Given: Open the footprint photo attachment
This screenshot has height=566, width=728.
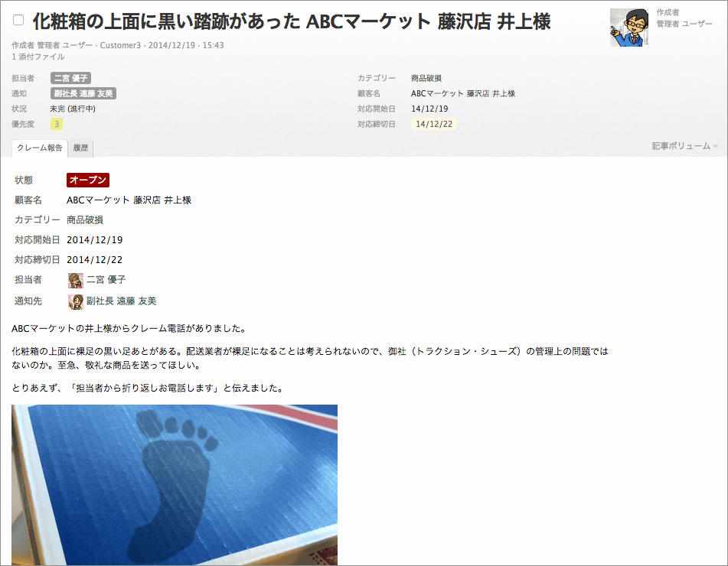Looking at the screenshot, I should coord(175,484).
